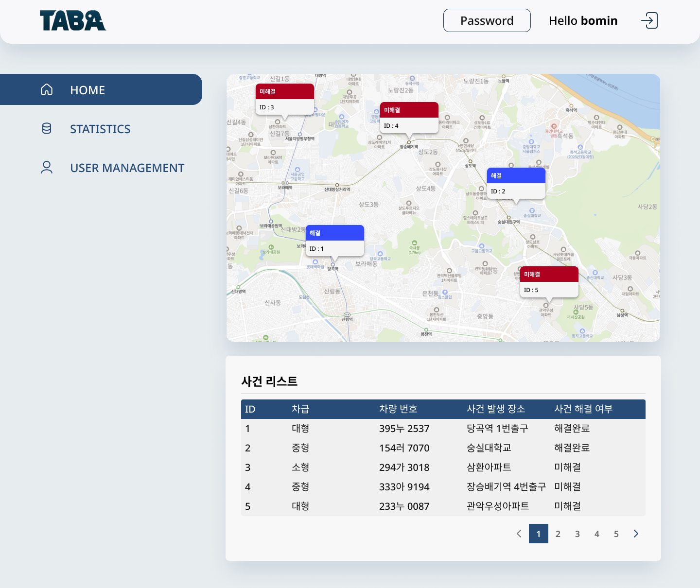Select the incident row at 숭실대학교
The height and width of the screenshot is (588, 700).
tap(489, 448)
